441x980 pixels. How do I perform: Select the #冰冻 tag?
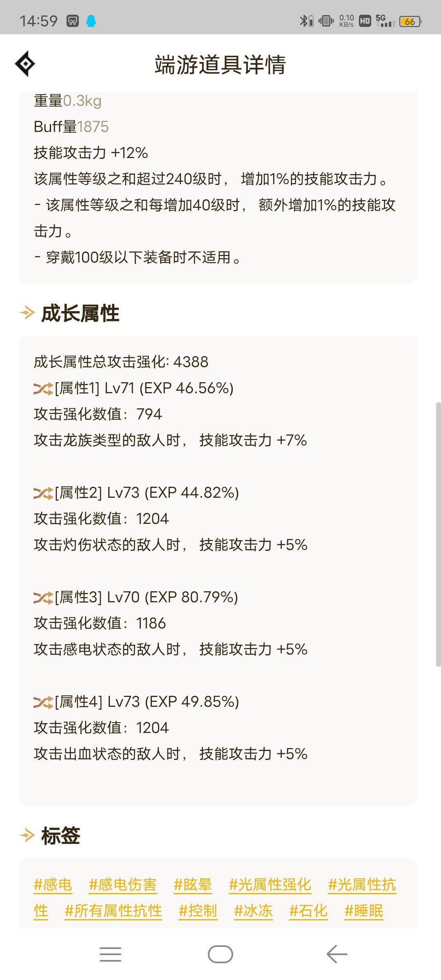pyautogui.click(x=253, y=911)
